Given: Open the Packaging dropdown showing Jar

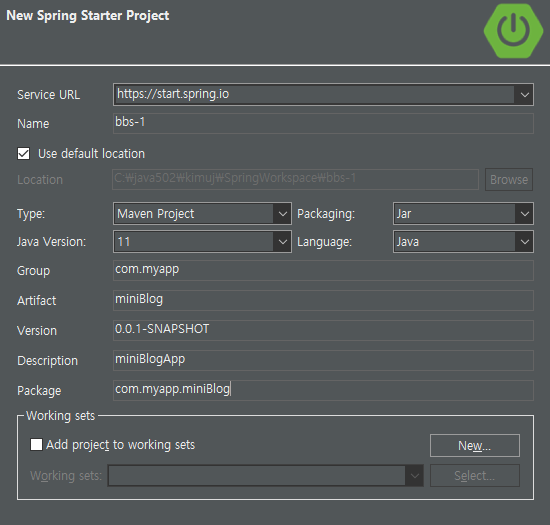Looking at the screenshot, I should [463, 213].
